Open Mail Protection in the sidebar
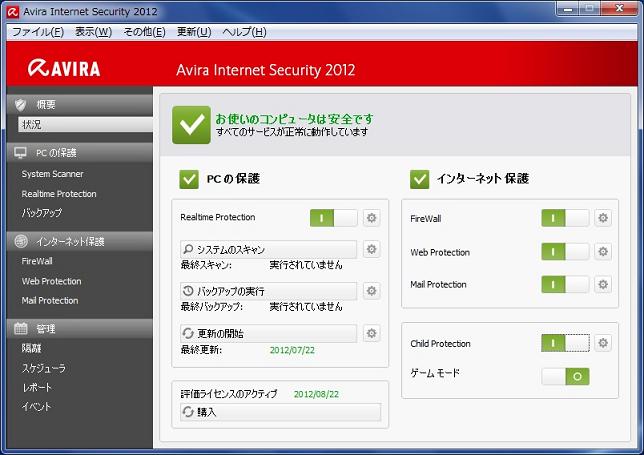 point(50,301)
